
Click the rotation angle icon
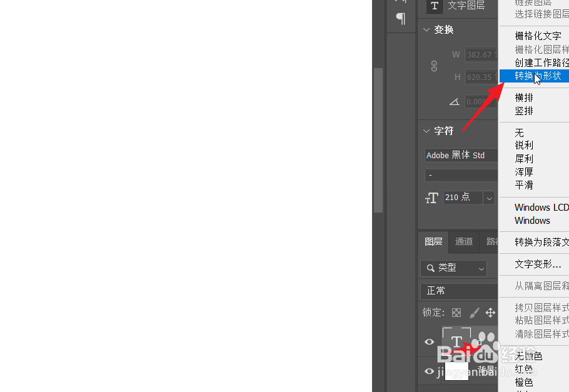coord(455,102)
